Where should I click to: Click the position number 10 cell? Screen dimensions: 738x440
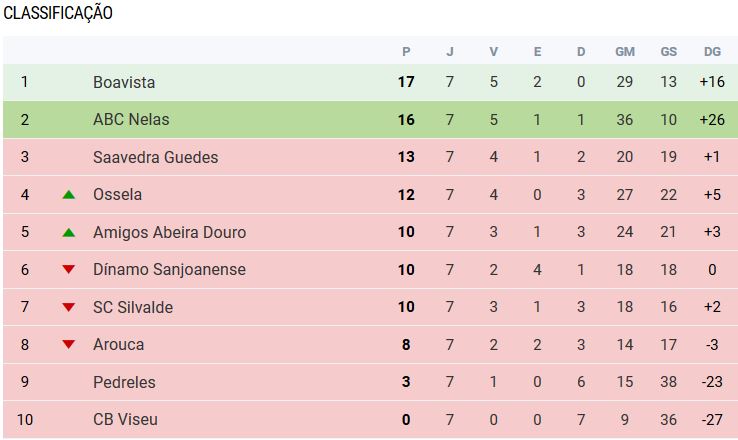pos(25,420)
